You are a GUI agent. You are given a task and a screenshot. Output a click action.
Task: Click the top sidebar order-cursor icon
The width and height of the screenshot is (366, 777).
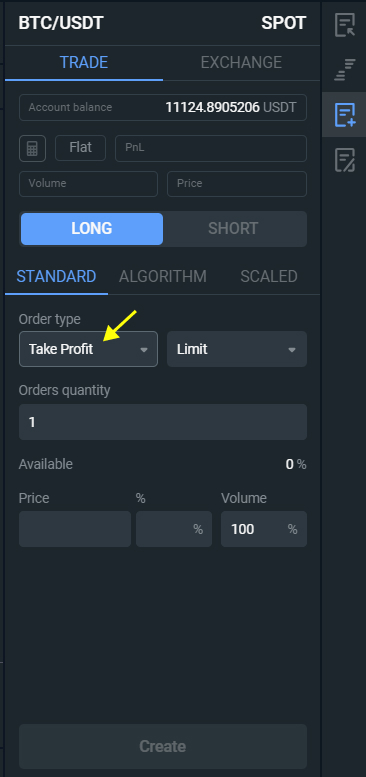tap(345, 25)
